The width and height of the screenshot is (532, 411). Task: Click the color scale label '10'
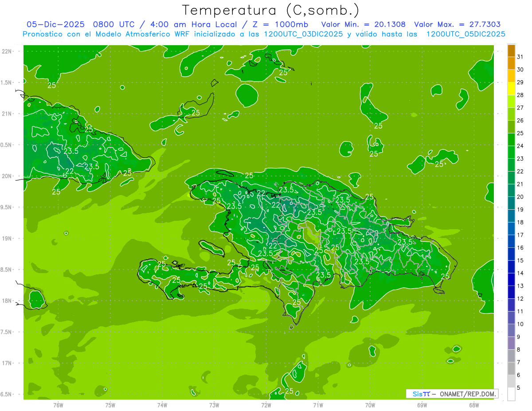pyautogui.click(x=520, y=324)
